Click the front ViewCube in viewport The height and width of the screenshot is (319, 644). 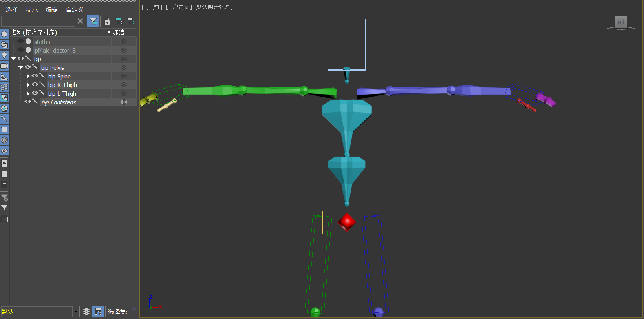point(621,22)
